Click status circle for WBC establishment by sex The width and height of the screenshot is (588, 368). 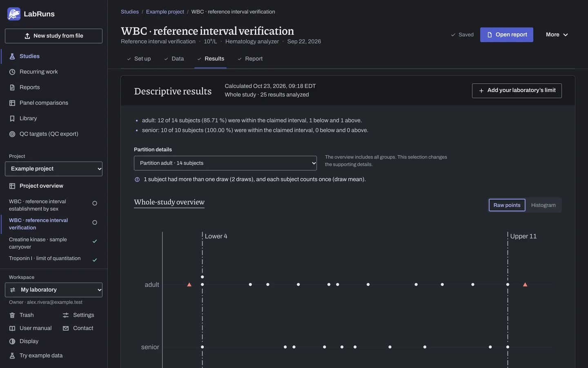click(95, 203)
